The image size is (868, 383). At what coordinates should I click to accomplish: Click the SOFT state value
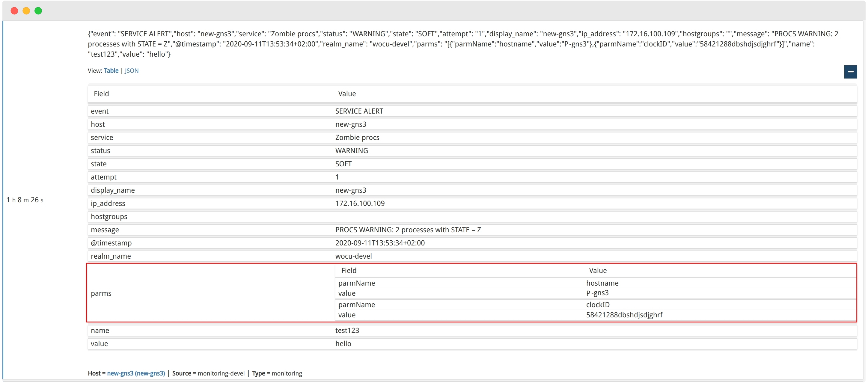[343, 164]
